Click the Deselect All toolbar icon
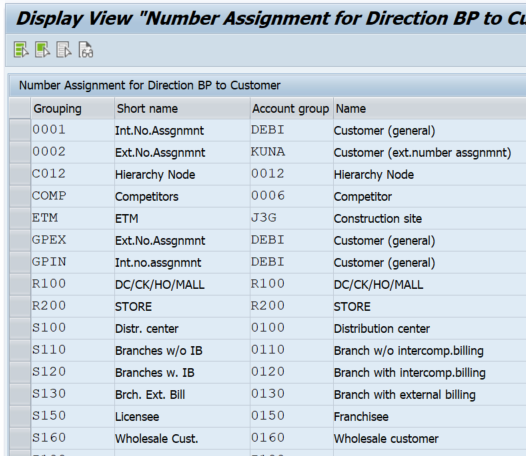The image size is (526, 456). [x=64, y=50]
